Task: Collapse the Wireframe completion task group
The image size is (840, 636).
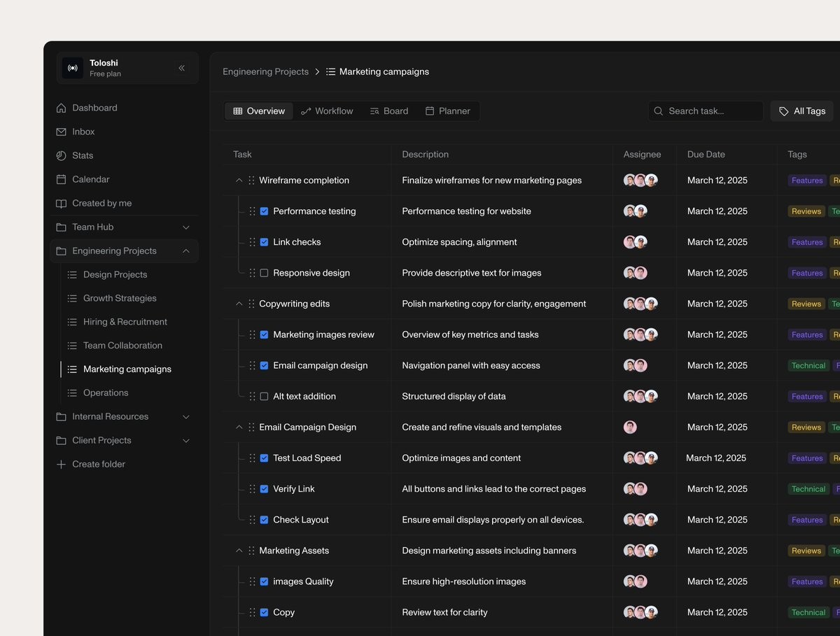Action: coord(239,180)
